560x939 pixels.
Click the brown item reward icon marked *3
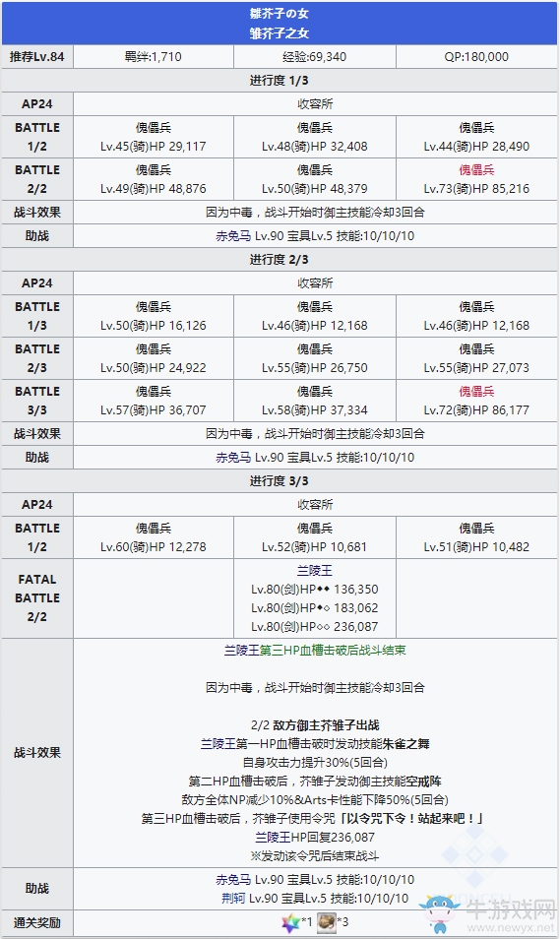(x=327, y=921)
